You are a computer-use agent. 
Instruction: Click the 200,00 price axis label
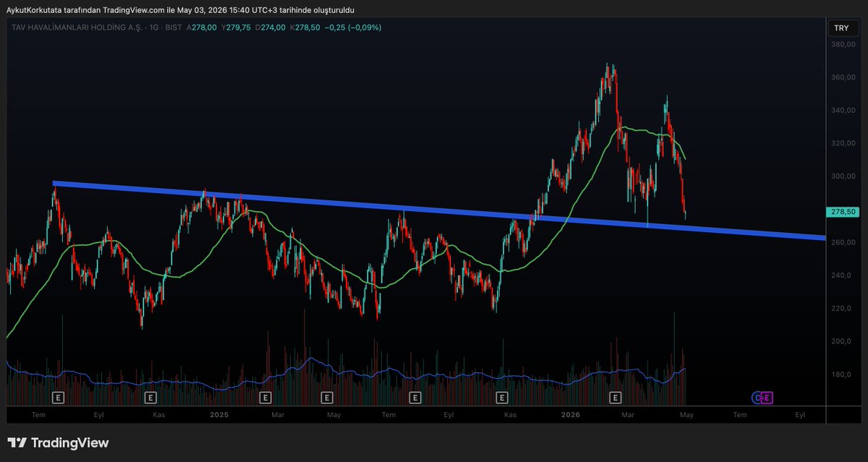click(843, 341)
